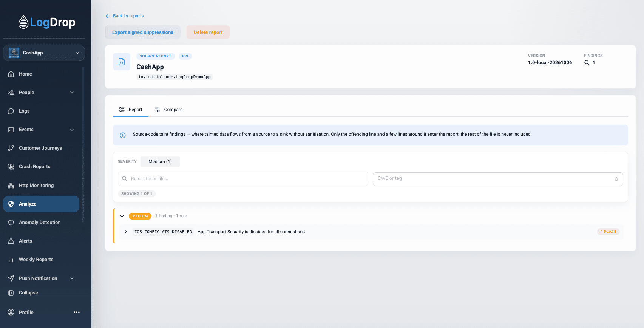The height and width of the screenshot is (328, 644).
Task: Expand the IOS-CONFIG-ATS-DISABLED finding row
Action: [126, 232]
